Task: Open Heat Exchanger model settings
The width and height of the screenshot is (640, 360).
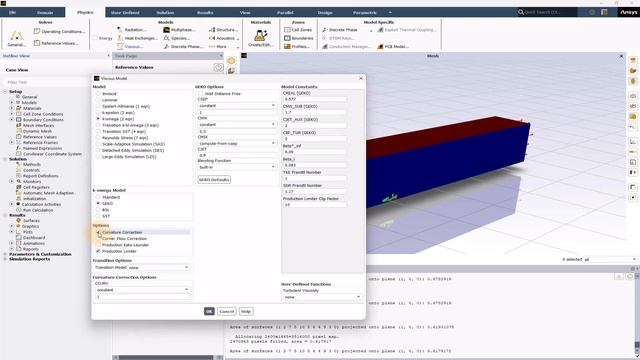Action: click(x=137, y=38)
